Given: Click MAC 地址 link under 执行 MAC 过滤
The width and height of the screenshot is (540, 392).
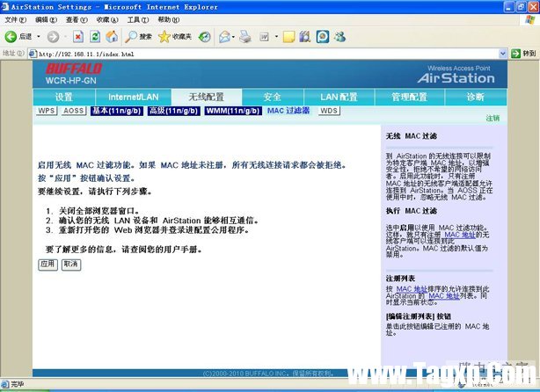Looking at the screenshot, I should (459, 235).
